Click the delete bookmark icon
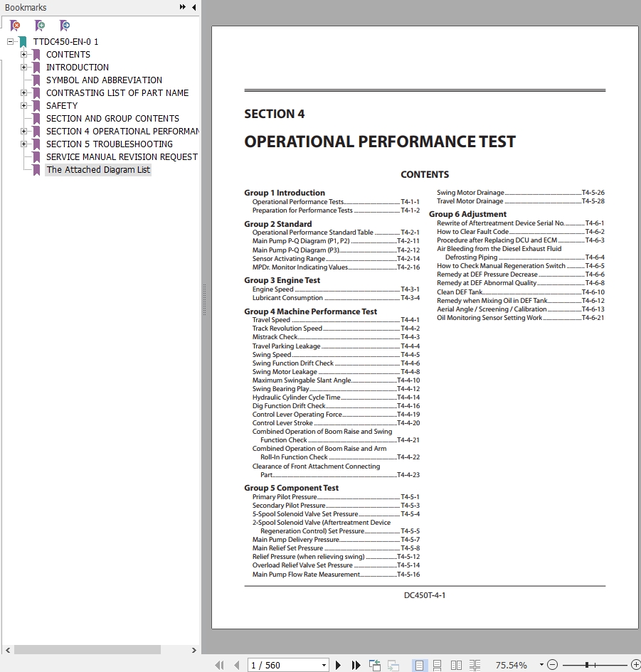 click(x=15, y=26)
